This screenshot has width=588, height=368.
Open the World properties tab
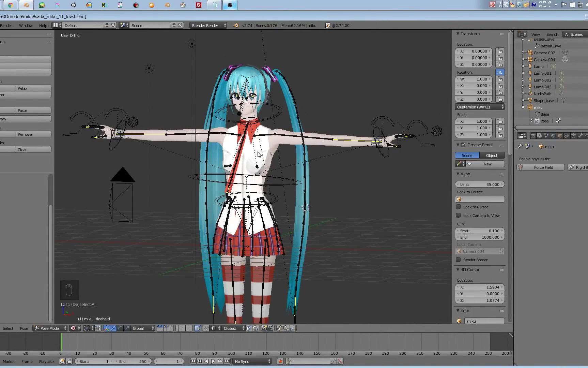coord(553,136)
